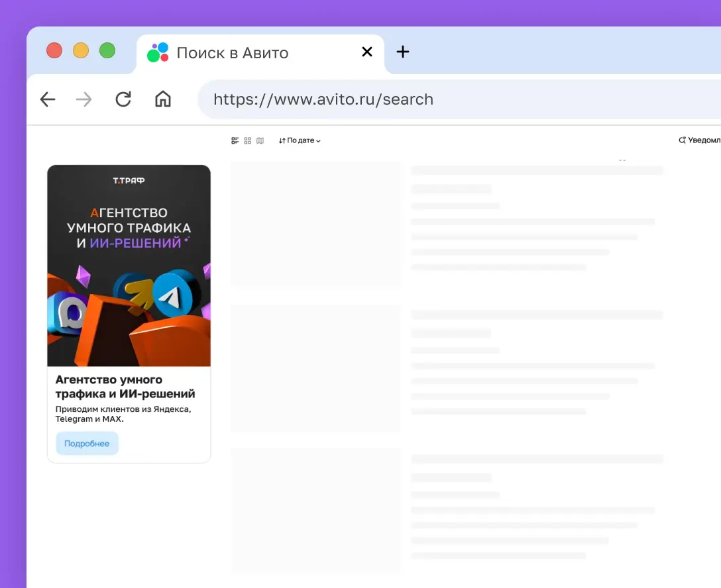Select the Поиск в Авито tab
Screen dimensions: 721x588
click(x=260, y=54)
